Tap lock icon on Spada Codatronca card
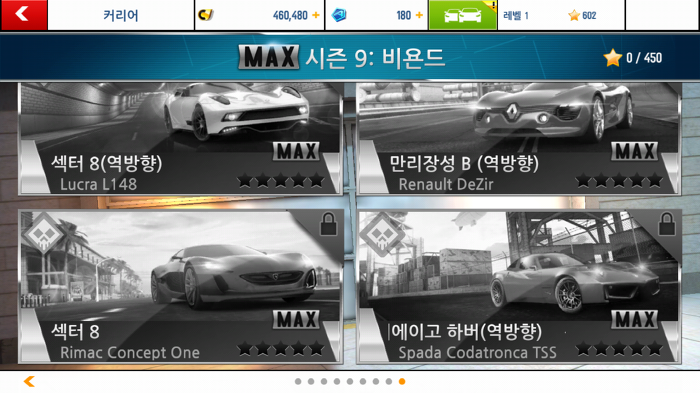700x393 pixels. 667,224
